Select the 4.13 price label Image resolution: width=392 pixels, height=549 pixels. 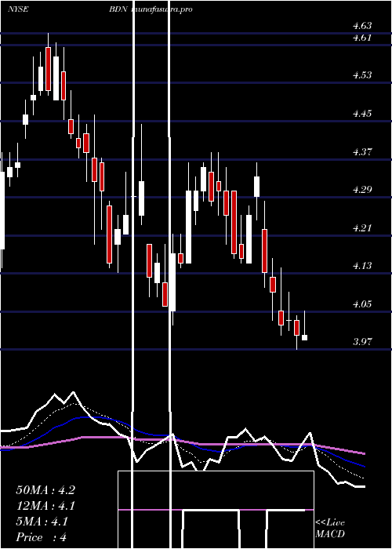pos(362,266)
